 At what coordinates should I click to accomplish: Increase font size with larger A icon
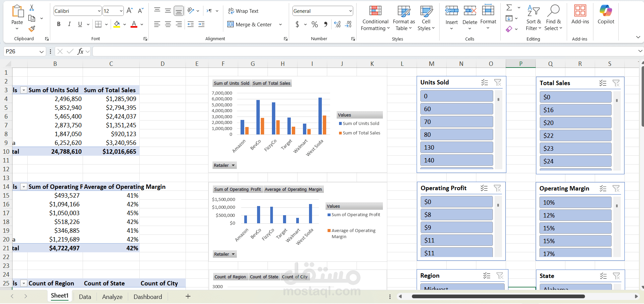(x=130, y=11)
